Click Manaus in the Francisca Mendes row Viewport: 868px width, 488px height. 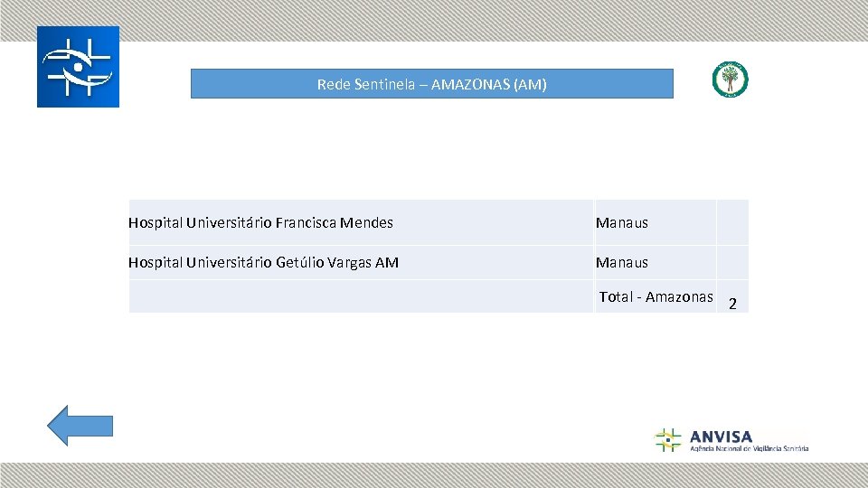tap(622, 222)
